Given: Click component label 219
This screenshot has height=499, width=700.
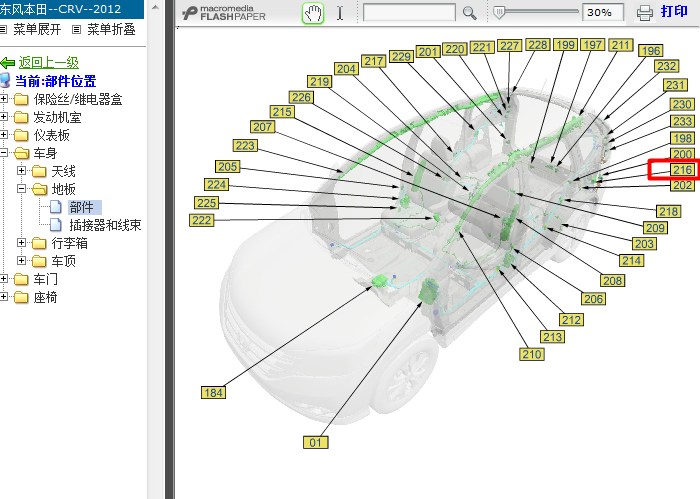Looking at the screenshot, I should (x=320, y=82).
